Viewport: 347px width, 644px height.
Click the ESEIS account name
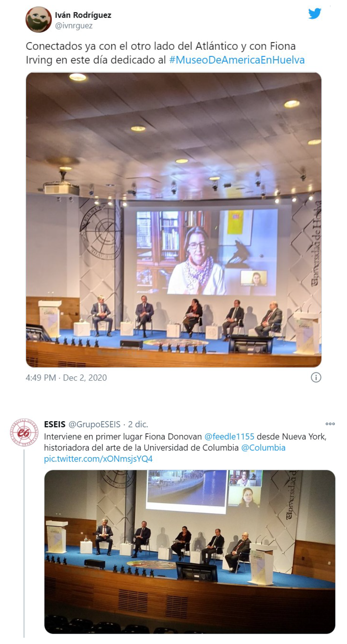[x=55, y=424]
